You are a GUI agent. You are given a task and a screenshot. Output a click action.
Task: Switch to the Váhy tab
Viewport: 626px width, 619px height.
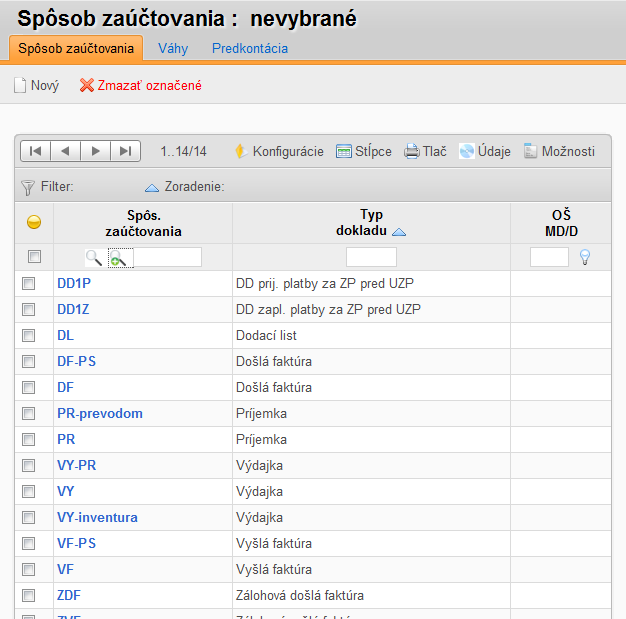click(x=173, y=48)
